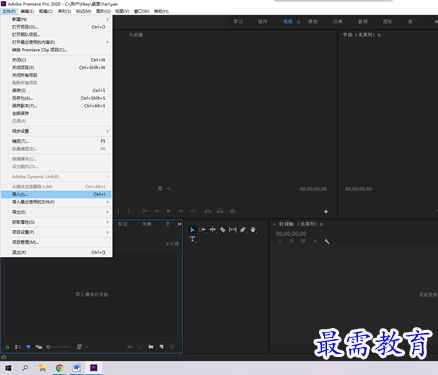
Task: Adjust the project thumbnail zoom slider
Action: (x=58, y=347)
